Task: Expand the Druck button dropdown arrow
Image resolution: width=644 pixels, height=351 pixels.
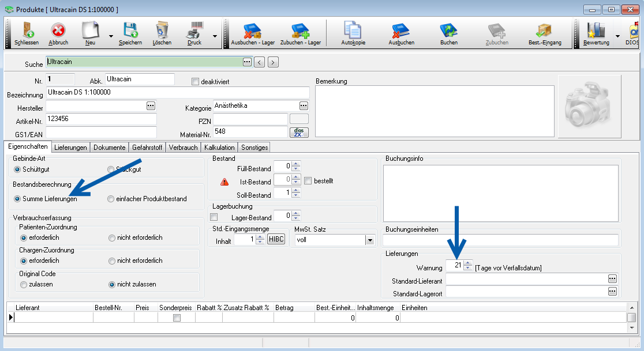Action: coord(215,36)
